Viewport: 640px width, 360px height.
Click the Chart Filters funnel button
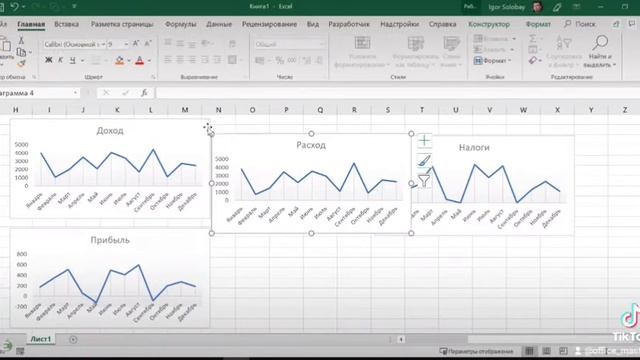pos(424,180)
